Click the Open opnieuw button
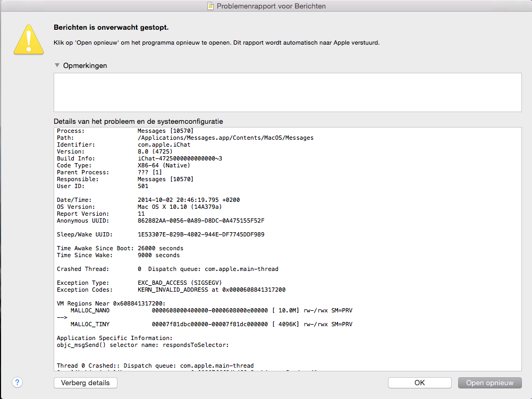The height and width of the screenshot is (399, 532). [489, 383]
